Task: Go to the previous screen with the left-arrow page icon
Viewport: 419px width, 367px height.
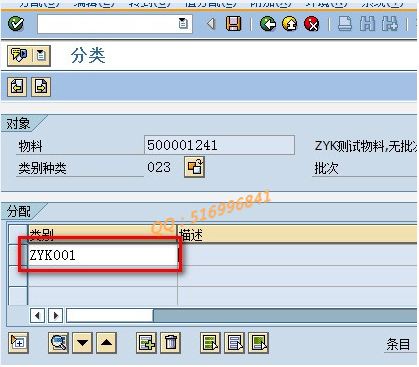Action: [x=17, y=87]
